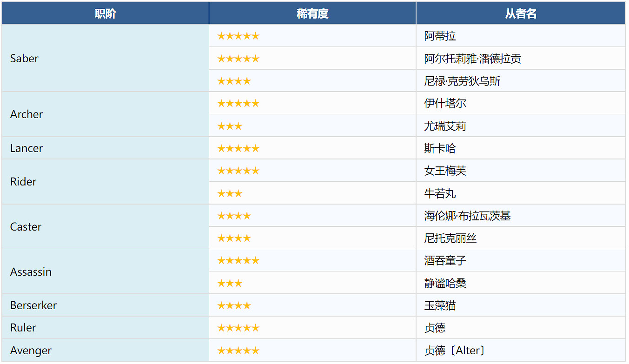The height and width of the screenshot is (364, 629).
Task: Click the four-star rating for 尼禄·克劳狄乌斯
Action: point(234,81)
